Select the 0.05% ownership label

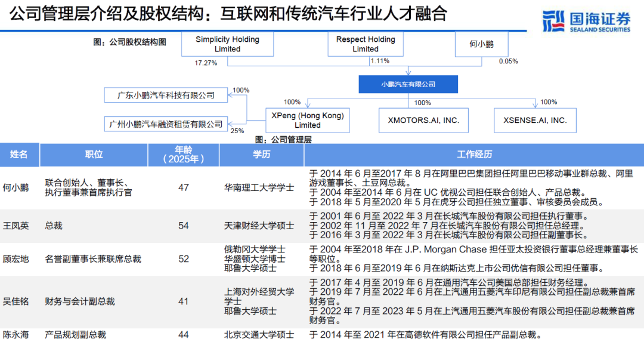(x=509, y=61)
